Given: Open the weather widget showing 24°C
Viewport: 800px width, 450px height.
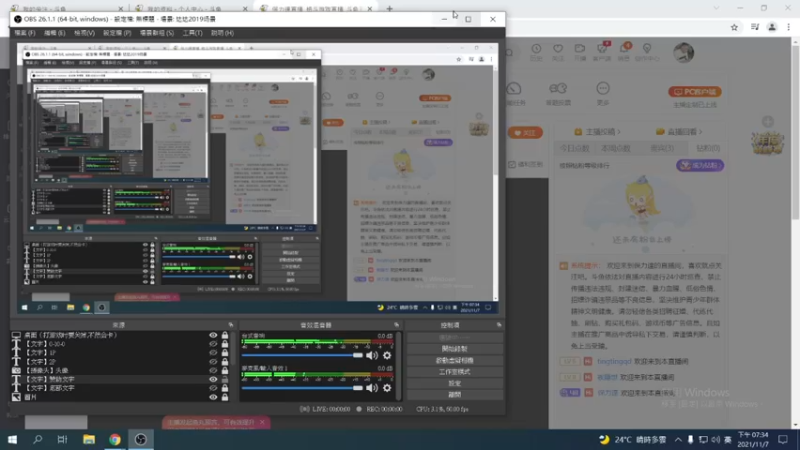Looking at the screenshot, I should (x=633, y=439).
